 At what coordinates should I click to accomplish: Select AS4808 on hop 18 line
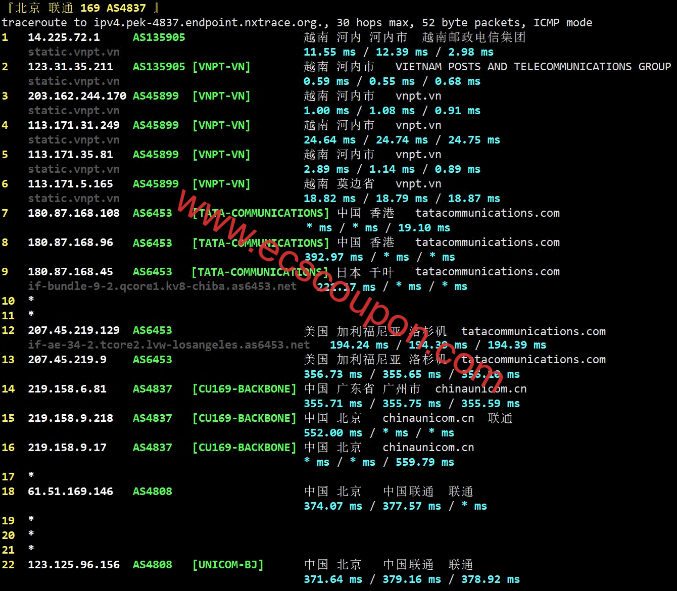(152, 492)
